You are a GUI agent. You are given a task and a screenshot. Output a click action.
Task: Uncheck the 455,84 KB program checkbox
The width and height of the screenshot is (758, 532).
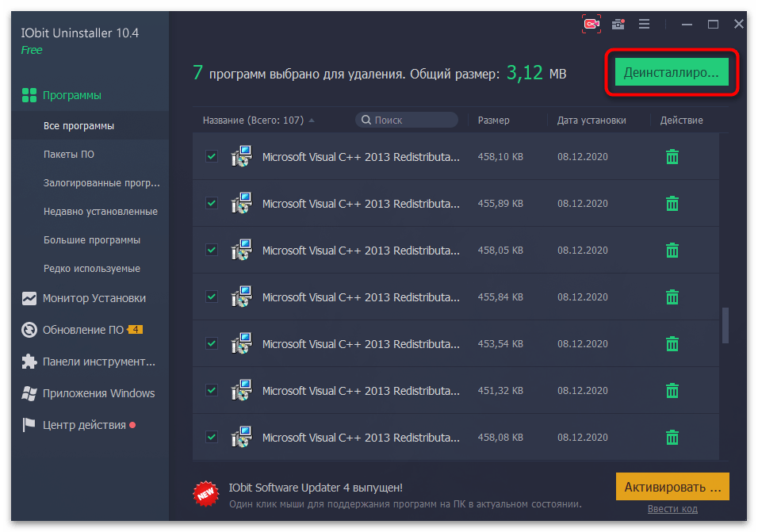point(212,297)
